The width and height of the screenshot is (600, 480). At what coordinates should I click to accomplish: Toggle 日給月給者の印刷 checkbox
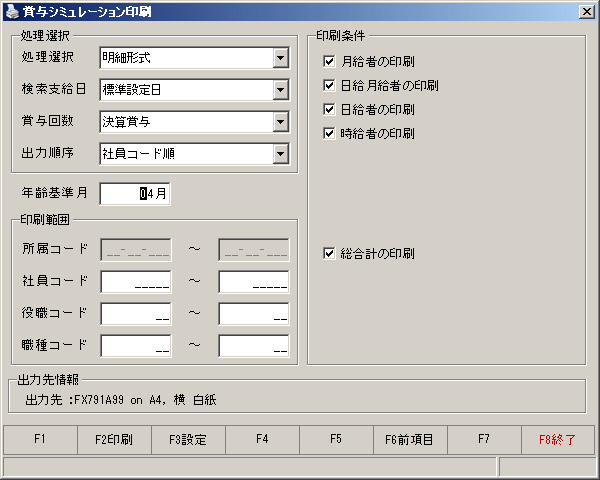[329, 85]
